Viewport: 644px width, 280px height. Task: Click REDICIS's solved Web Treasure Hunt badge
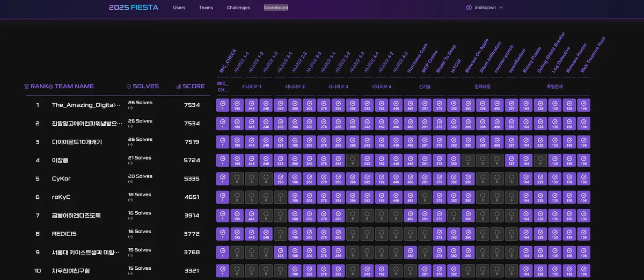point(584,234)
